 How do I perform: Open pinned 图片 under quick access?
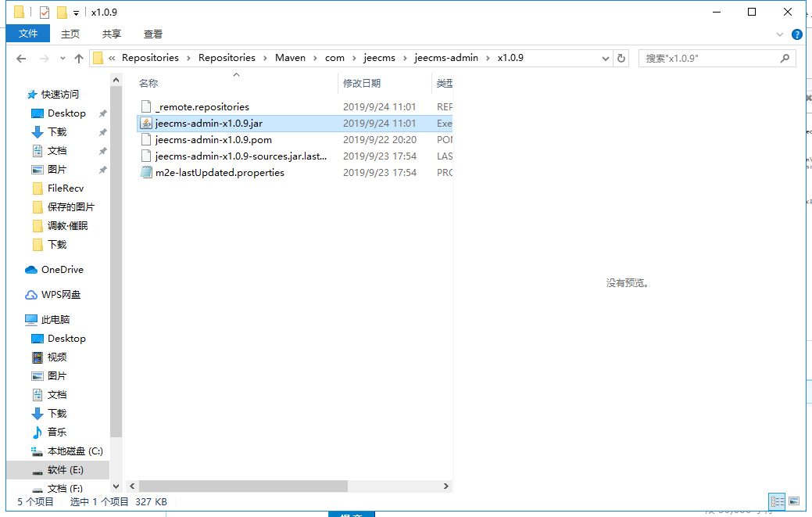coord(57,170)
